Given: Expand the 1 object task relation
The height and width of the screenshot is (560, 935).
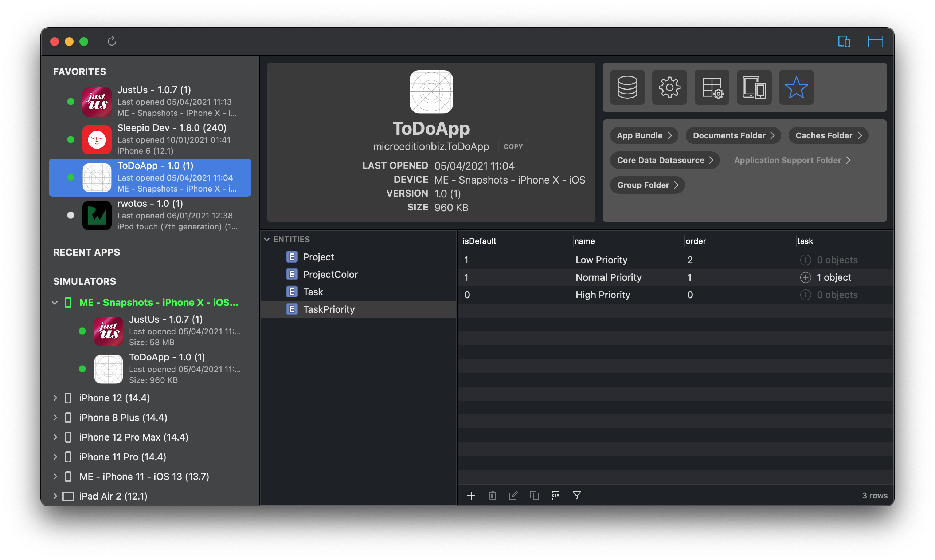Looking at the screenshot, I should 806,277.
